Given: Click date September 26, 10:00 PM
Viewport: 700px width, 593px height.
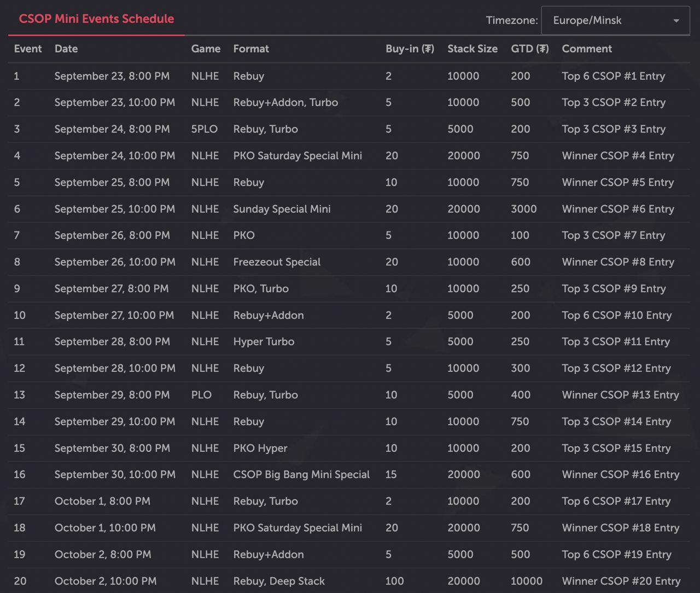Looking at the screenshot, I should [x=115, y=262].
